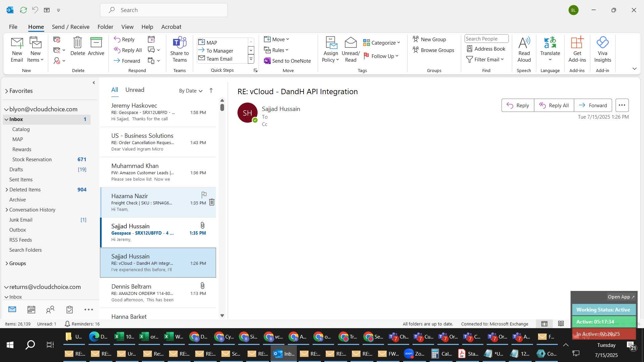Viewport: 644px width, 362px height.
Task: Open the Help tab
Action: click(147, 27)
